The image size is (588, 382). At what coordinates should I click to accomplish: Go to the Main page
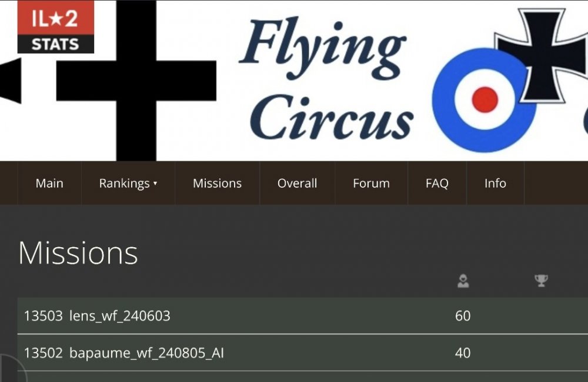tap(49, 184)
